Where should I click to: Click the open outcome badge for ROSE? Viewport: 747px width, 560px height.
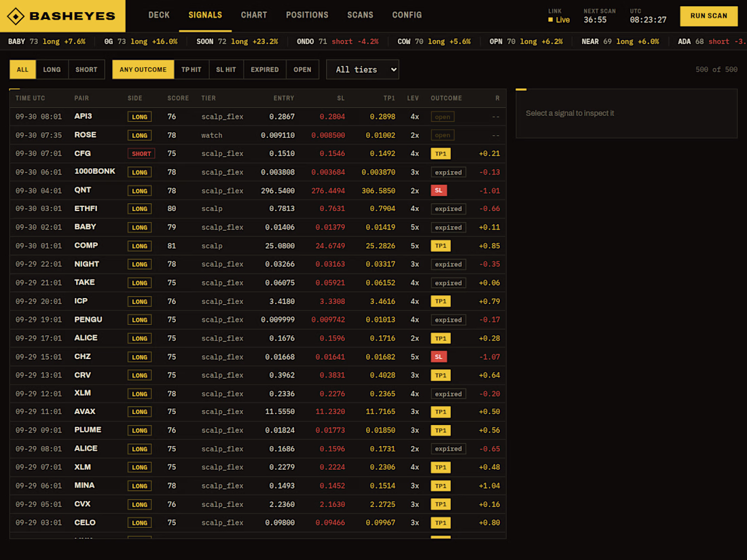[x=443, y=135]
